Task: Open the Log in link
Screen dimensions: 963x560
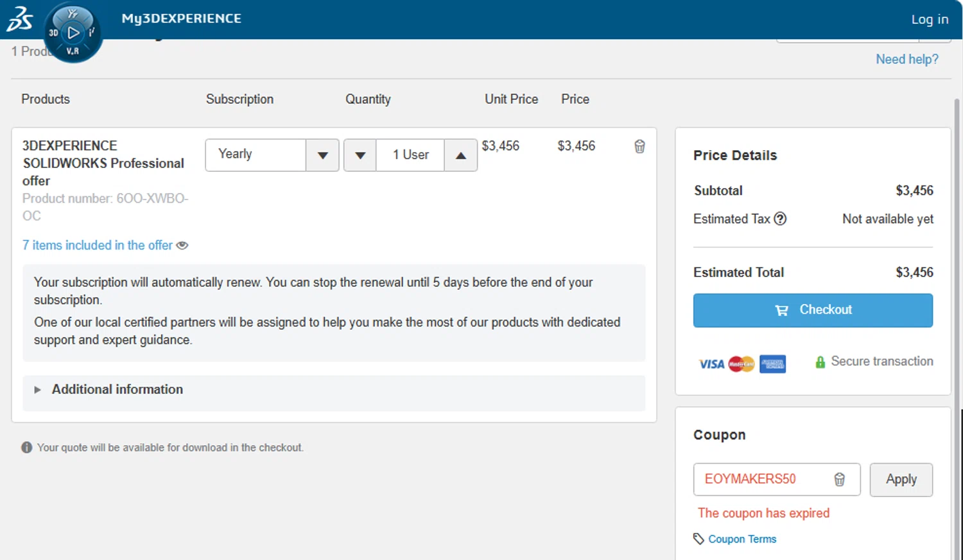Action: [x=930, y=19]
